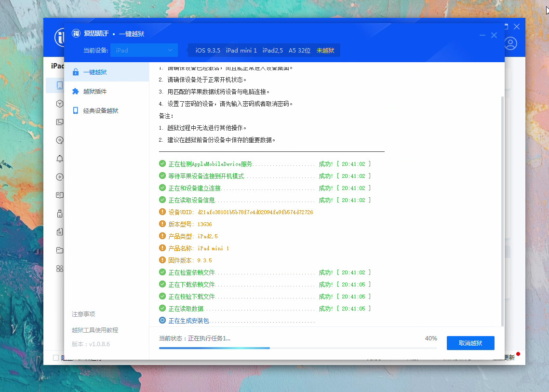Click the green check beside 正在校验下载文件

point(162,296)
